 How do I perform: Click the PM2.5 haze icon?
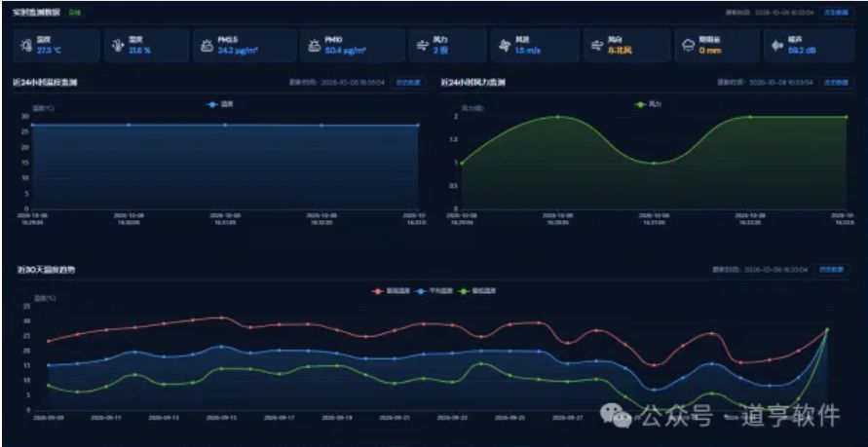click(x=207, y=46)
